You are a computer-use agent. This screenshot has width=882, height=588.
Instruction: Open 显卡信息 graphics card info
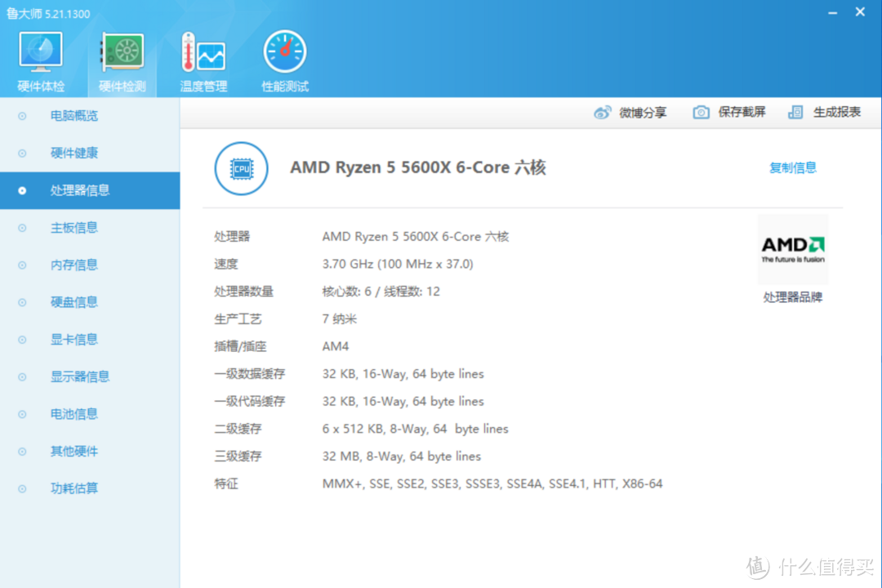click(74, 340)
